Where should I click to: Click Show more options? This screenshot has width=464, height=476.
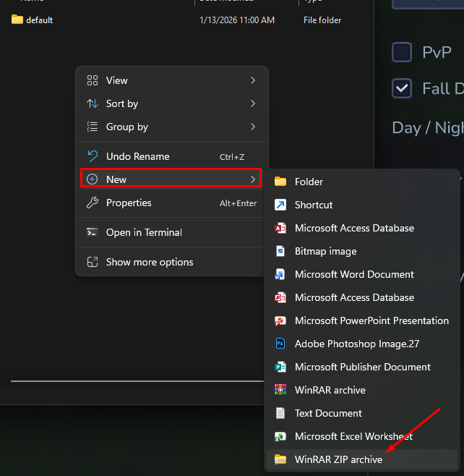click(150, 262)
